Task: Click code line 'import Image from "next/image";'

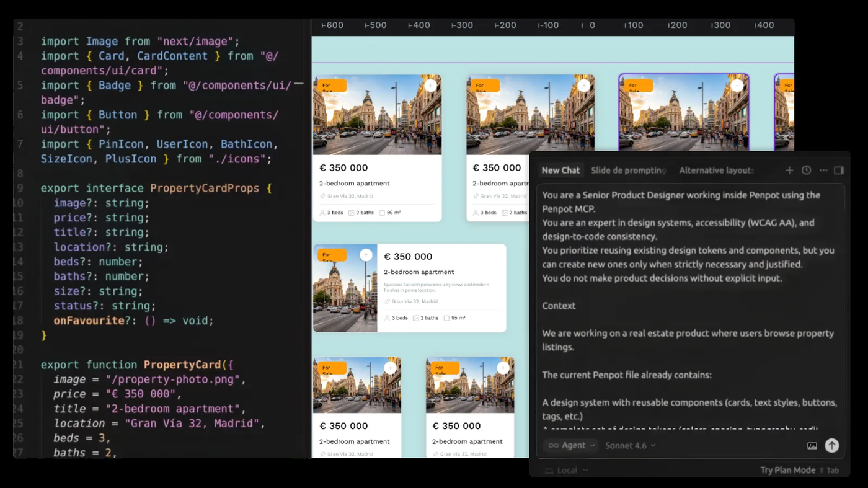Action: pos(140,42)
